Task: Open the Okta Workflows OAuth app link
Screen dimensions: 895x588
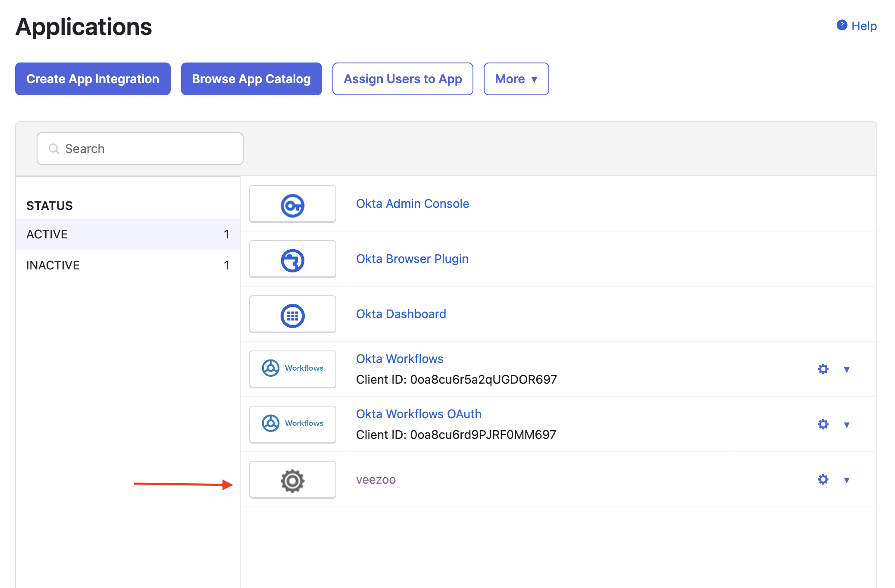Action: (419, 414)
